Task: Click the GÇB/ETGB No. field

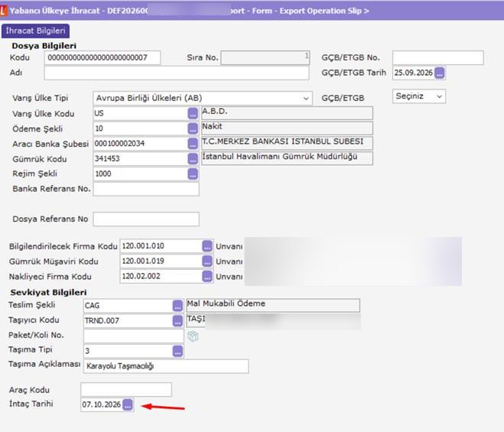Action: click(437, 58)
